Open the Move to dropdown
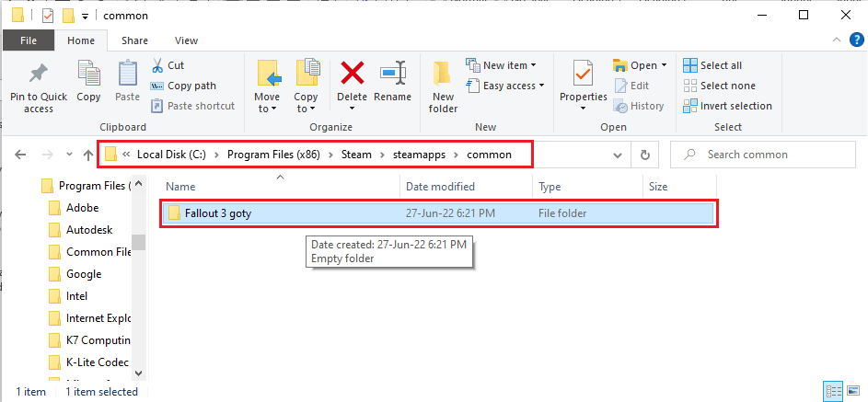Screen dimensions: 868x402 pyautogui.click(x=267, y=102)
